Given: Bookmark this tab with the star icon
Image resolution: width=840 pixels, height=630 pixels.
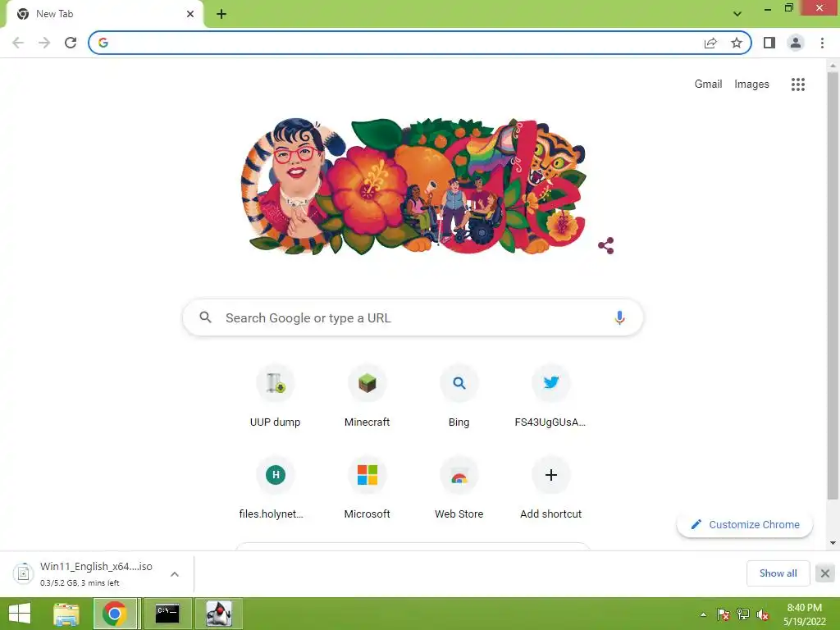Looking at the screenshot, I should click(737, 43).
